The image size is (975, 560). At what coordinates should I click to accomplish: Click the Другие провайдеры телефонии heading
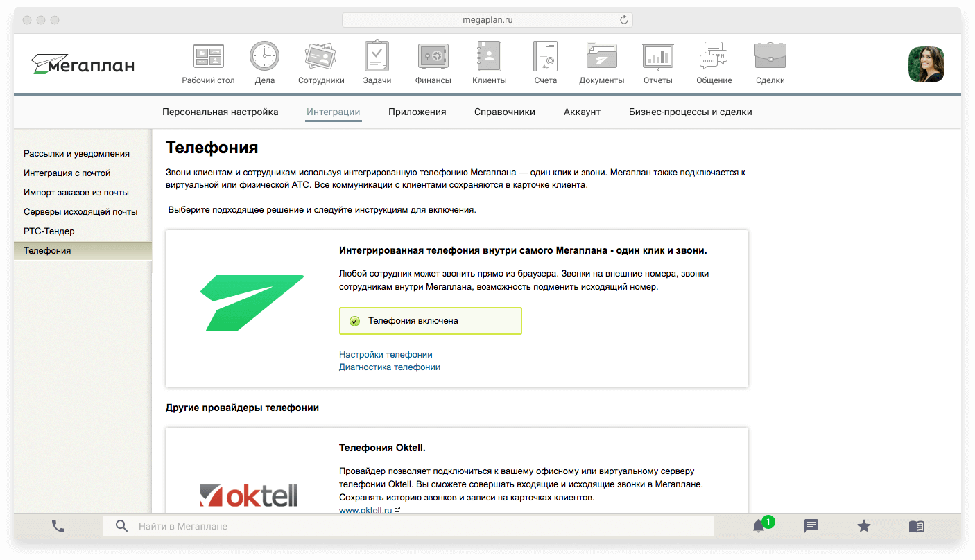click(242, 408)
